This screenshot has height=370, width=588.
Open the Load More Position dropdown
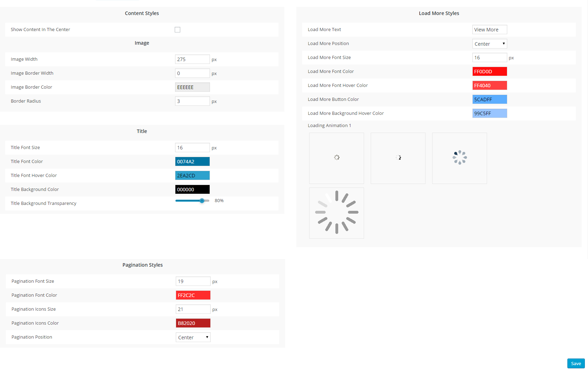pyautogui.click(x=489, y=44)
